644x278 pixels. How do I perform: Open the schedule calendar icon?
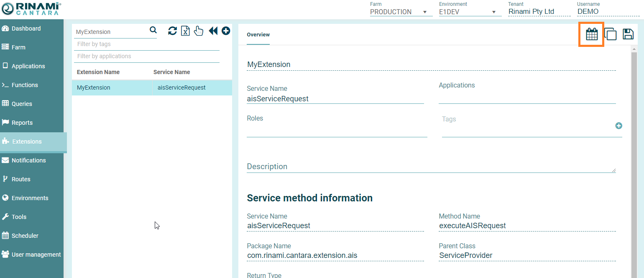coord(591,34)
